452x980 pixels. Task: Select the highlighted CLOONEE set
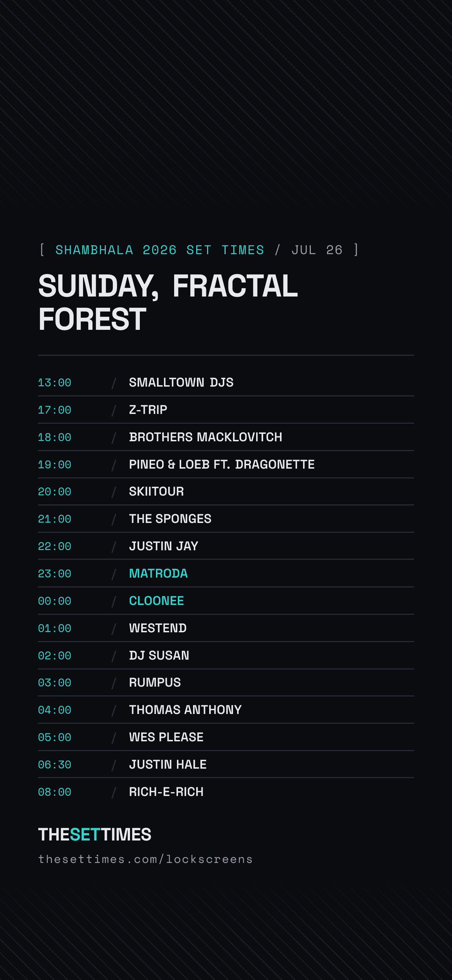click(226, 601)
